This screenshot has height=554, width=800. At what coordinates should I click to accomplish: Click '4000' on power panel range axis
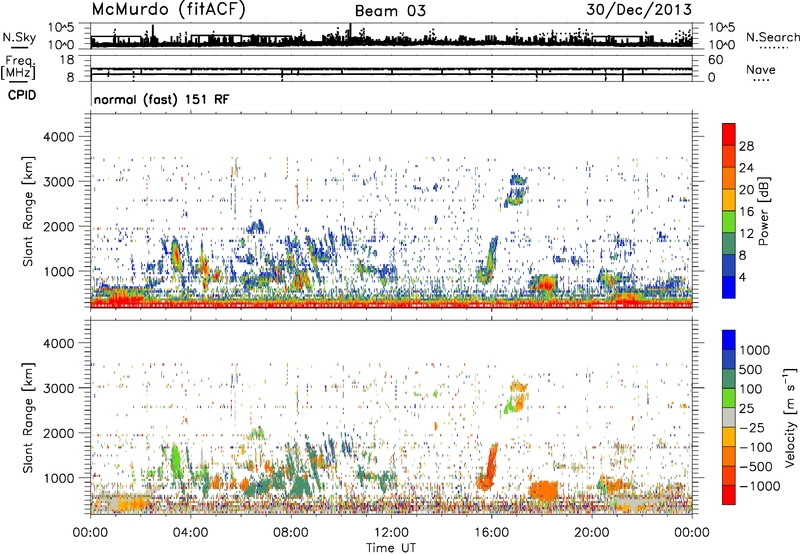(x=59, y=137)
